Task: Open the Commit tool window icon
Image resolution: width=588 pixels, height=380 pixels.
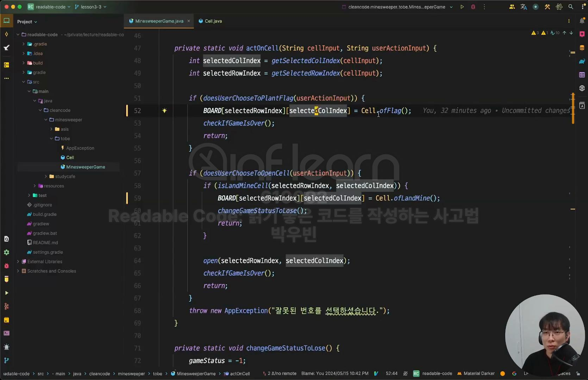Action: tap(6, 34)
